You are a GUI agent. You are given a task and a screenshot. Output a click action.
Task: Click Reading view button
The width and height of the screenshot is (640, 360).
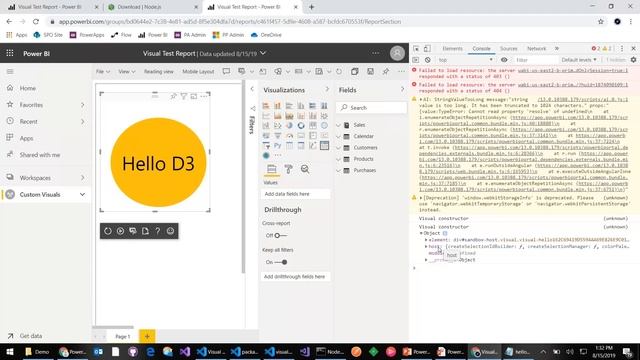pos(158,71)
